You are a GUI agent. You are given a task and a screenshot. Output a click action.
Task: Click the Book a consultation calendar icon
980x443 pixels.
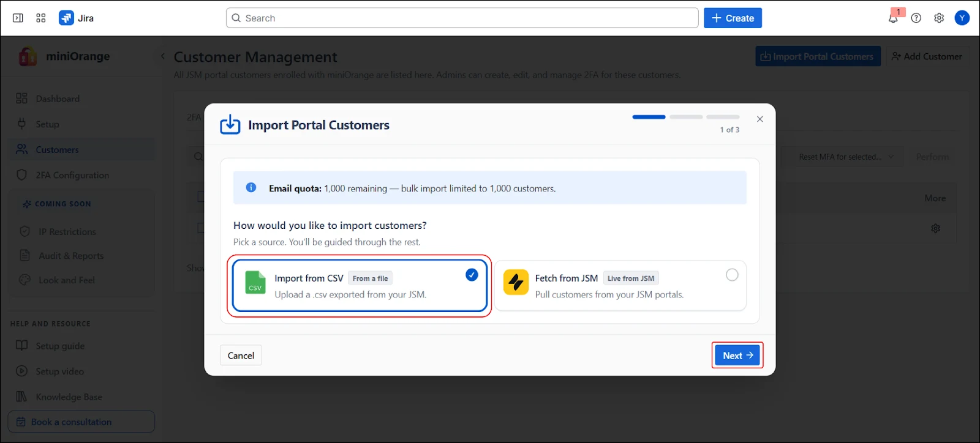(21, 422)
